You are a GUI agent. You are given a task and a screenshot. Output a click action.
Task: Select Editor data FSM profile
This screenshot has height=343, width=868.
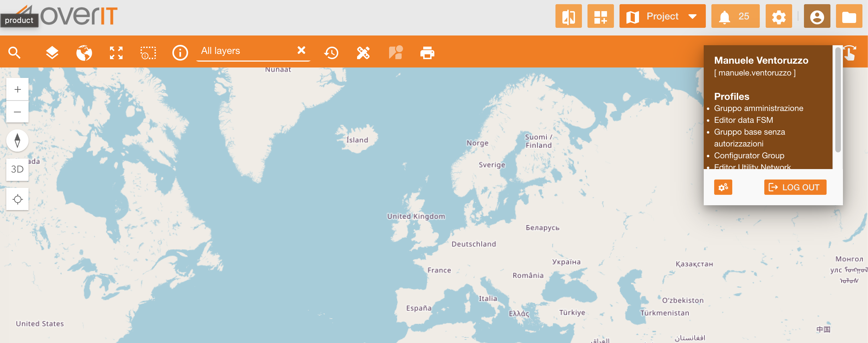click(x=744, y=120)
